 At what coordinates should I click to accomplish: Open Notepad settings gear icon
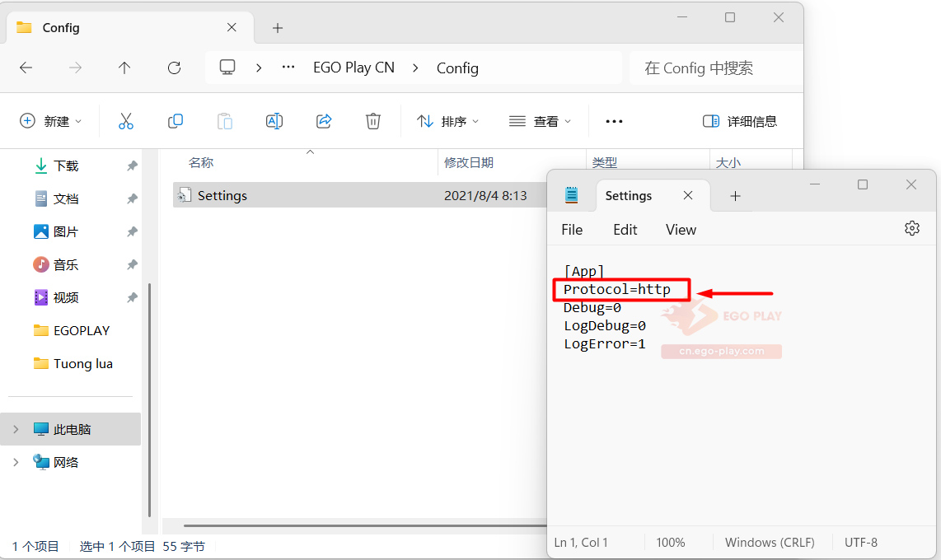coord(911,228)
